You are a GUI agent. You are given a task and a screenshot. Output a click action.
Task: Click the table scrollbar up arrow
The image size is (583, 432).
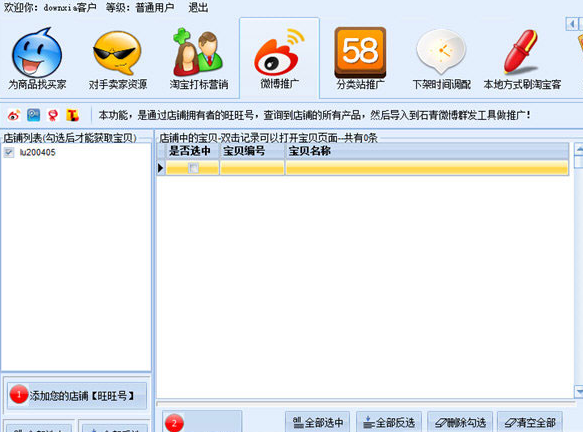point(579,149)
